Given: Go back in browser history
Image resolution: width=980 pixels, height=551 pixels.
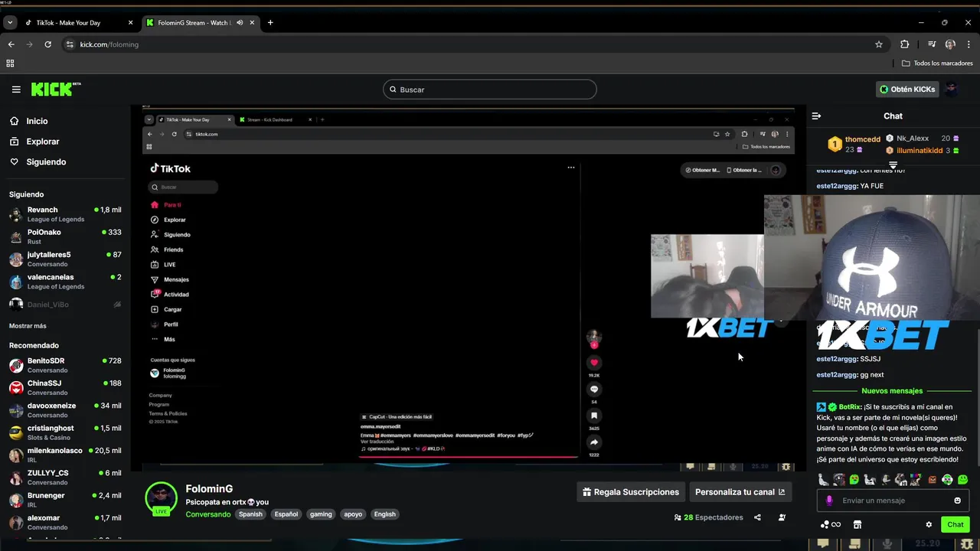Looking at the screenshot, I should click(11, 44).
